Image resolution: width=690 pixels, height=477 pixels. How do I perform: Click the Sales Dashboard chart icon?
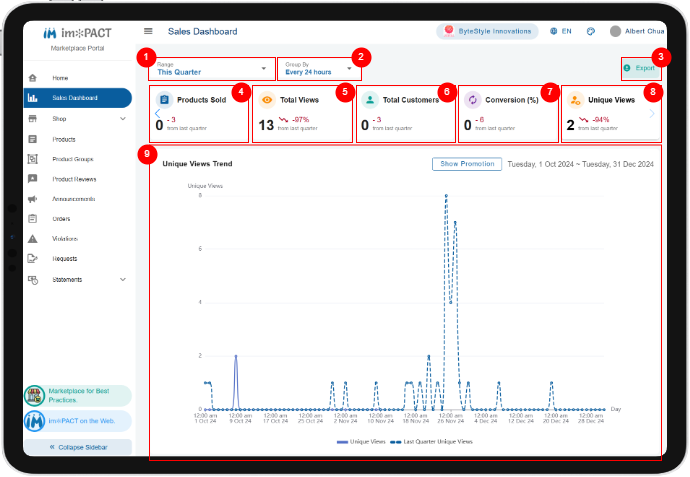pyautogui.click(x=33, y=98)
